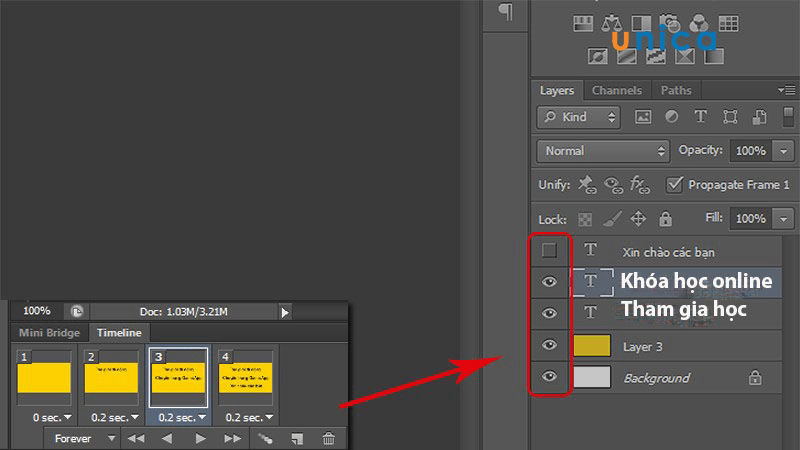
Task: Open the Normal blend mode dropdown
Action: coord(603,151)
